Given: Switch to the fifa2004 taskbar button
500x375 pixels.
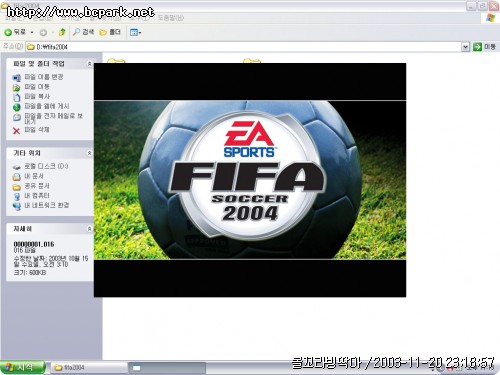Looking at the screenshot, I should coord(89,368).
